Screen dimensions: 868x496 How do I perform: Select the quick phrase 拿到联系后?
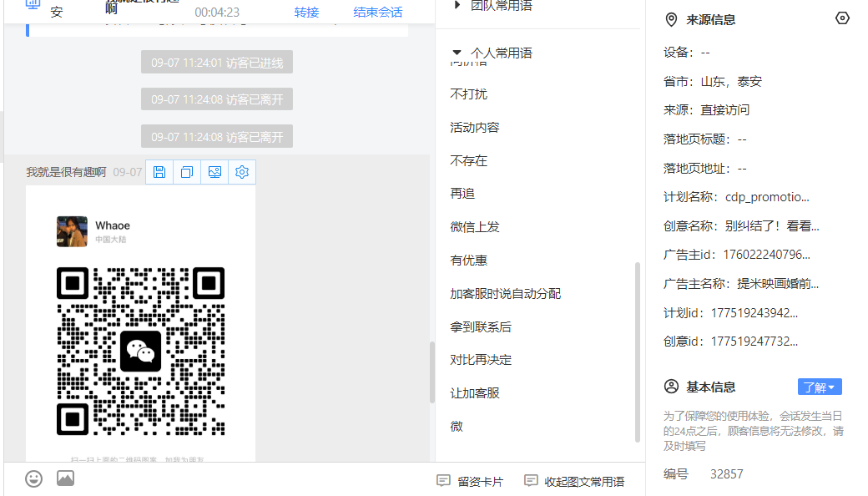coord(481,326)
